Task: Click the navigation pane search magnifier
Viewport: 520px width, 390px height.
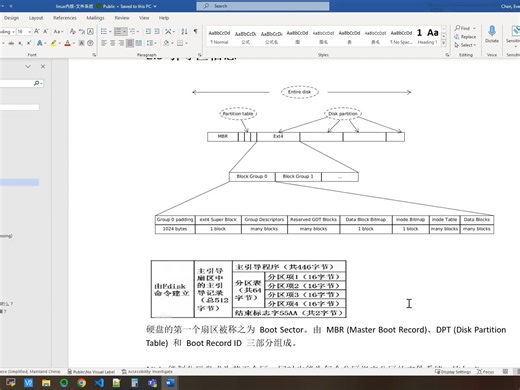Action: [37, 83]
